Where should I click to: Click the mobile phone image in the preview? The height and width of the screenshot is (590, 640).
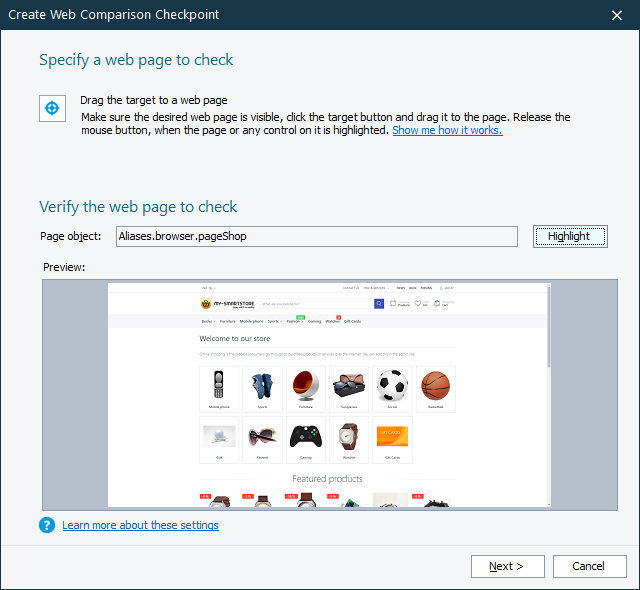pyautogui.click(x=219, y=384)
